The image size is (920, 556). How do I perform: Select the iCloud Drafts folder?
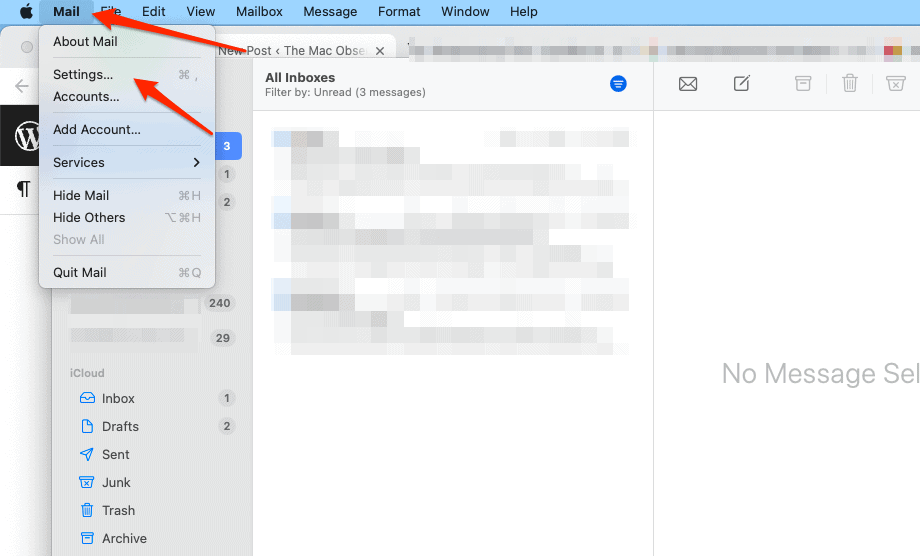120,426
